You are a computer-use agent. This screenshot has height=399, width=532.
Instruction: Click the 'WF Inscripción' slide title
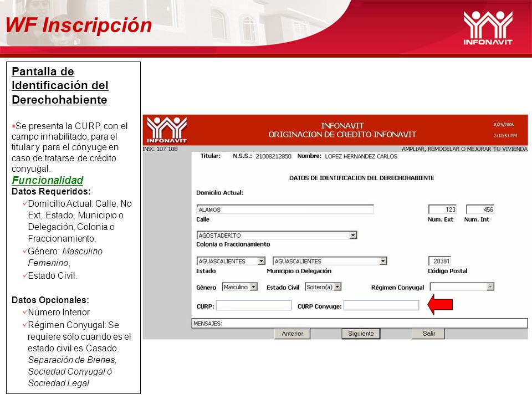point(79,25)
